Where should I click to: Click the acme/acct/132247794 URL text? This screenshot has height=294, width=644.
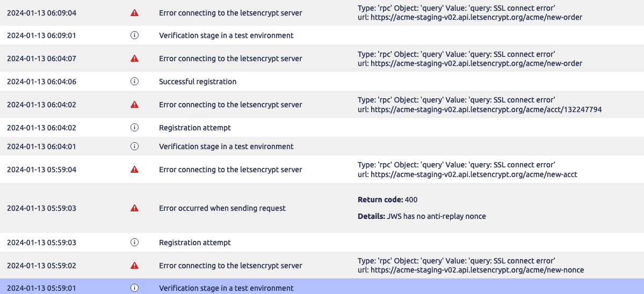[x=480, y=109]
